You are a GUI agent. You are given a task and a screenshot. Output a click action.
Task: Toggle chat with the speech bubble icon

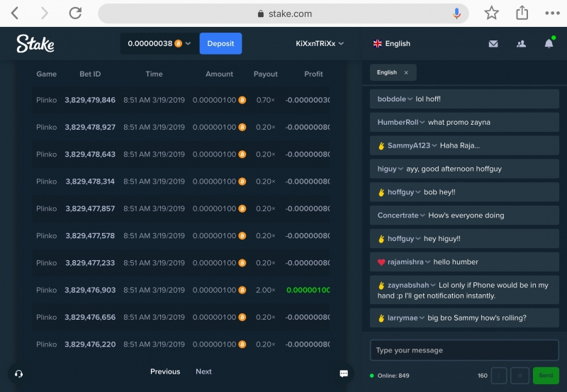(x=344, y=374)
